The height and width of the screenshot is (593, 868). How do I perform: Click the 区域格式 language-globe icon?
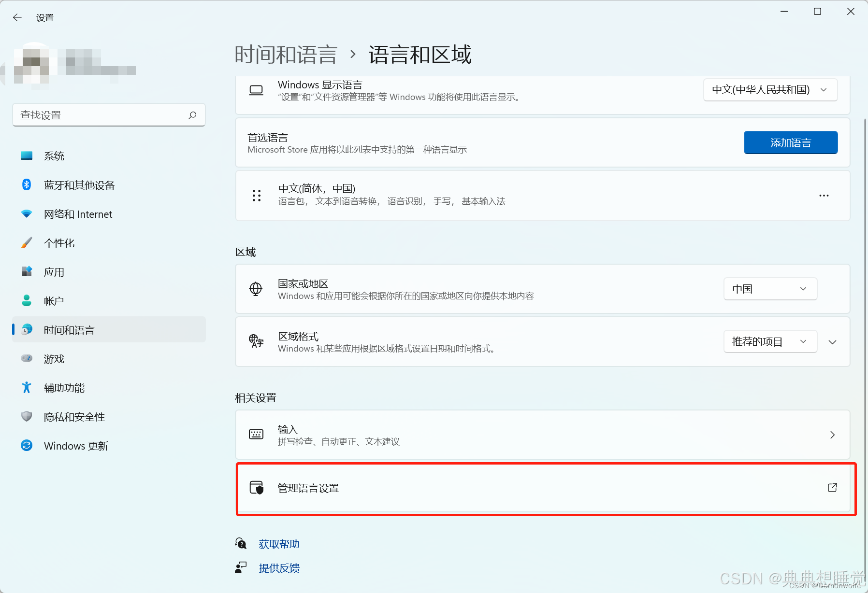[256, 341]
